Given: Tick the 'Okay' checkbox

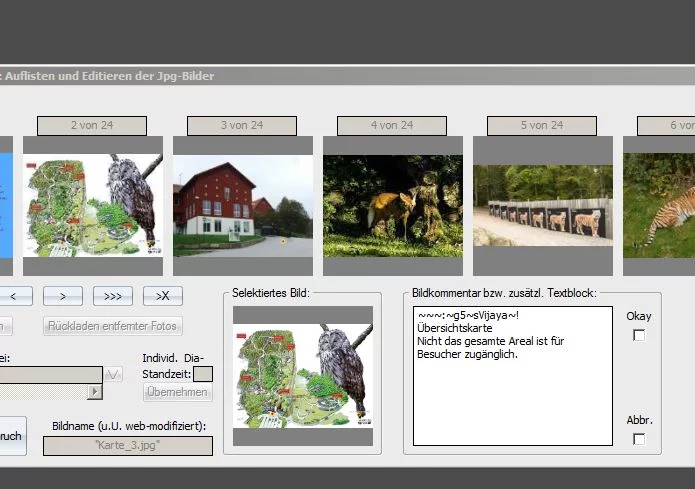Looking at the screenshot, I should click(x=639, y=336).
